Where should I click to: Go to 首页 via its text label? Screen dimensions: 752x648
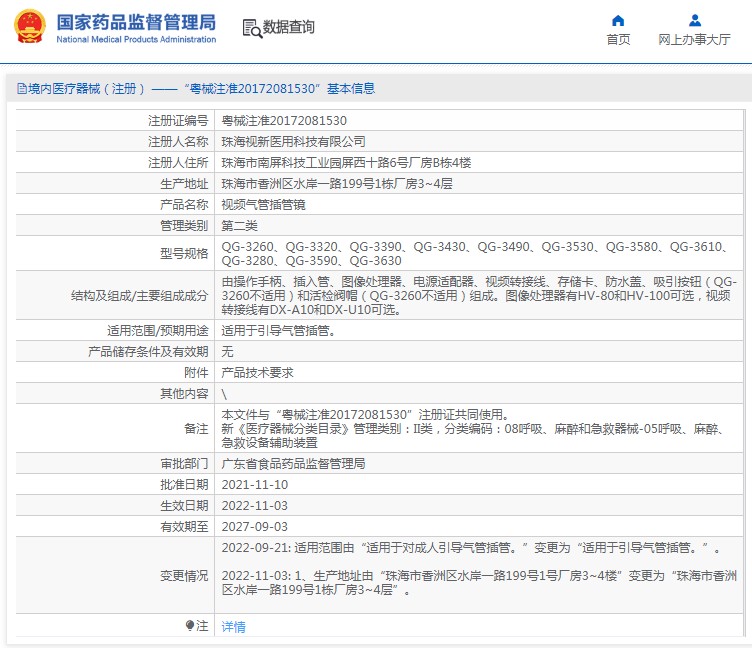[x=618, y=40]
